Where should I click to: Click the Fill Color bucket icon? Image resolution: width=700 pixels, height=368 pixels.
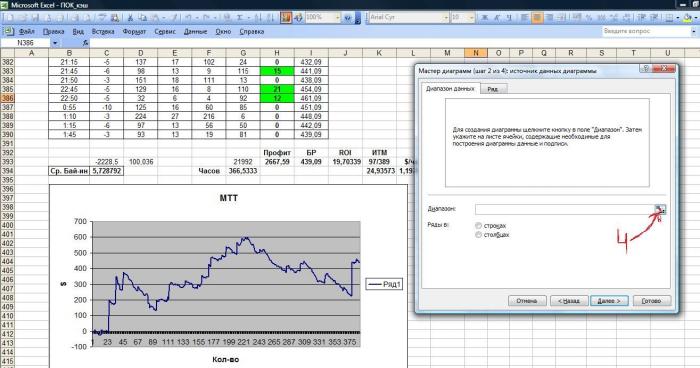pos(688,18)
